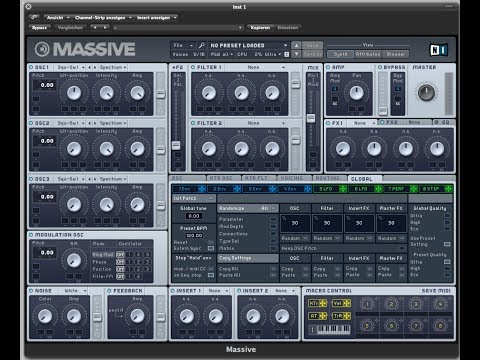
Task: Click the Mix1/Mix2 vertical fader
Action: pyautogui.click(x=311, y=118)
